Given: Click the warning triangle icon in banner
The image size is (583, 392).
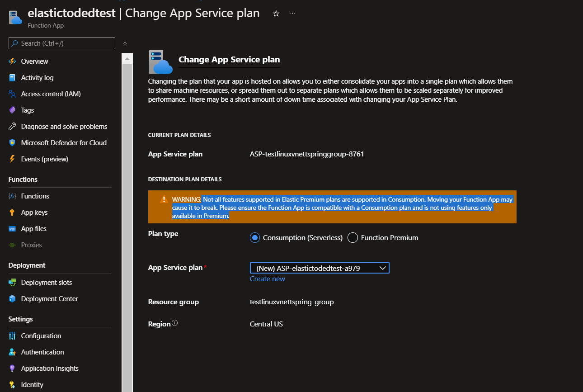Looking at the screenshot, I should point(164,199).
